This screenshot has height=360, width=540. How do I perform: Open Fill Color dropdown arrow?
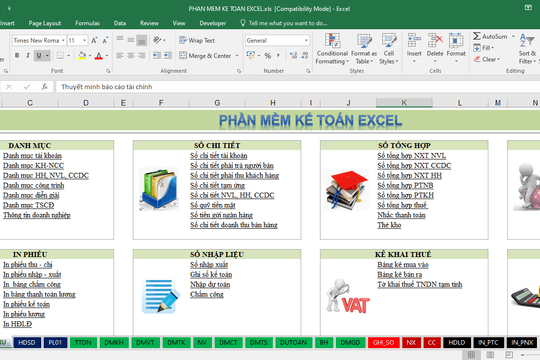pyautogui.click(x=90, y=55)
